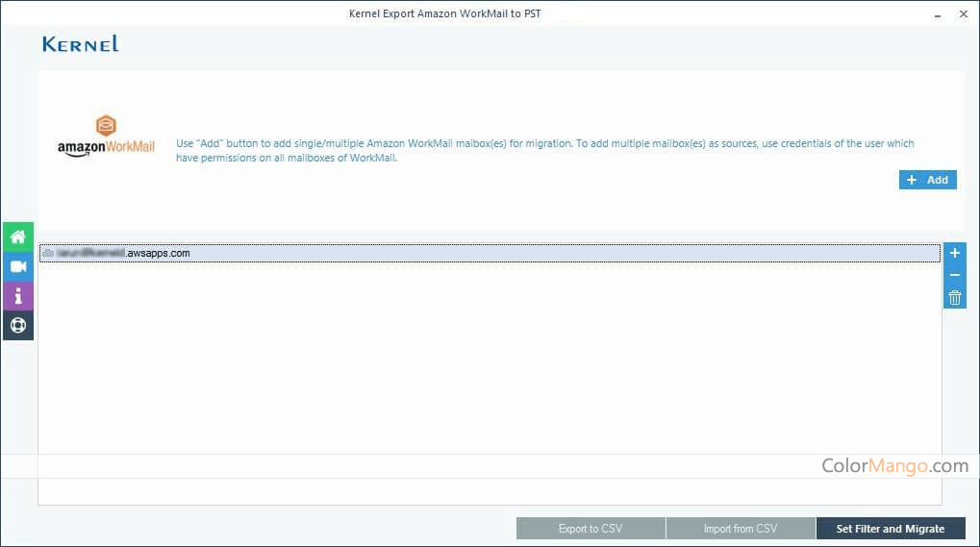980x547 pixels.
Task: Open the Home screen from sidebar
Action: click(17, 236)
